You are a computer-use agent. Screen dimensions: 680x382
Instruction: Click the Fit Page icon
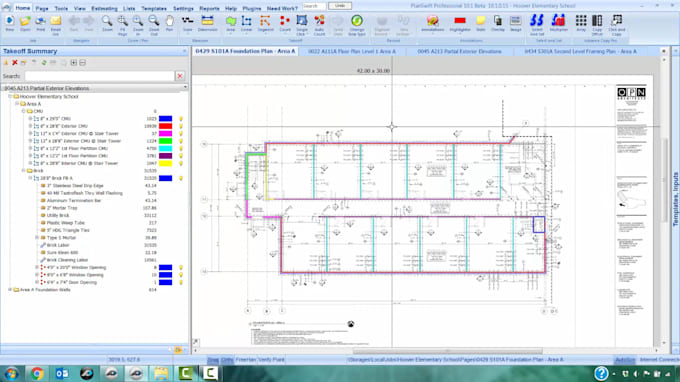[123, 21]
